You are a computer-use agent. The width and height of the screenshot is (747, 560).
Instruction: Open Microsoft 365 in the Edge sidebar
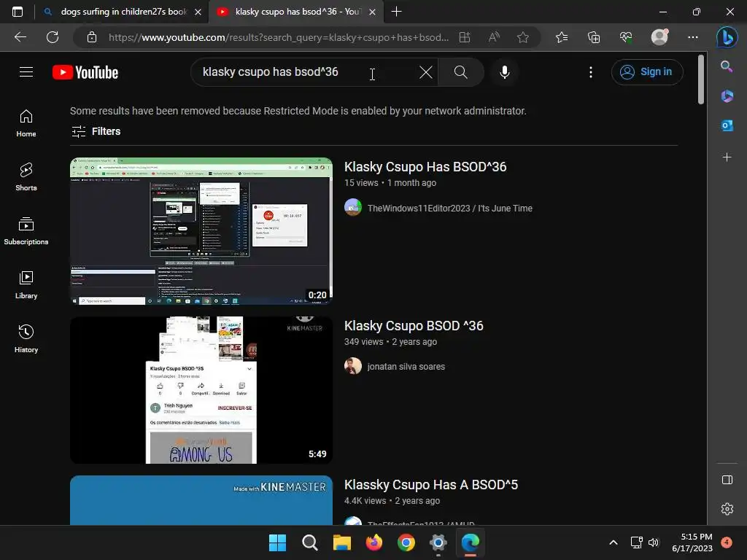point(727,96)
